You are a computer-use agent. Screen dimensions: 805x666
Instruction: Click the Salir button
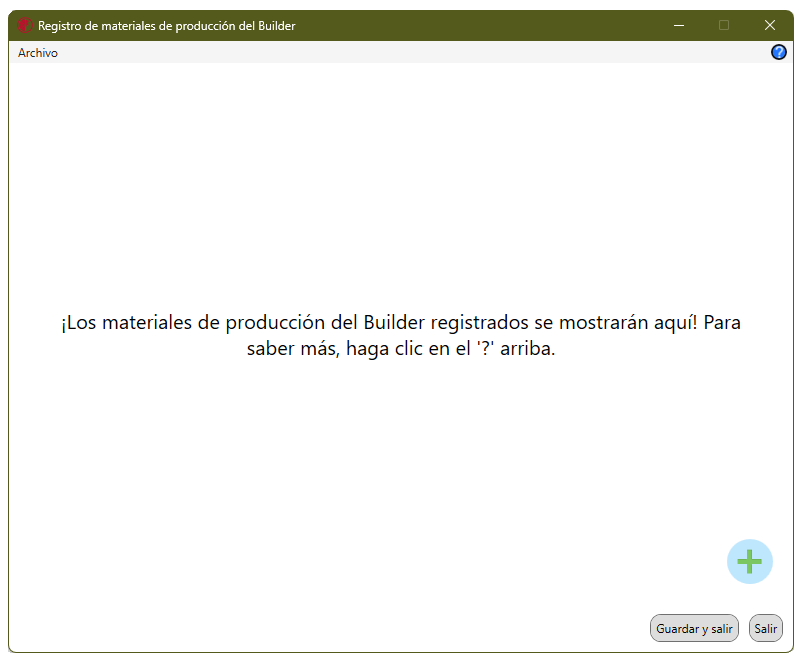[x=765, y=629]
